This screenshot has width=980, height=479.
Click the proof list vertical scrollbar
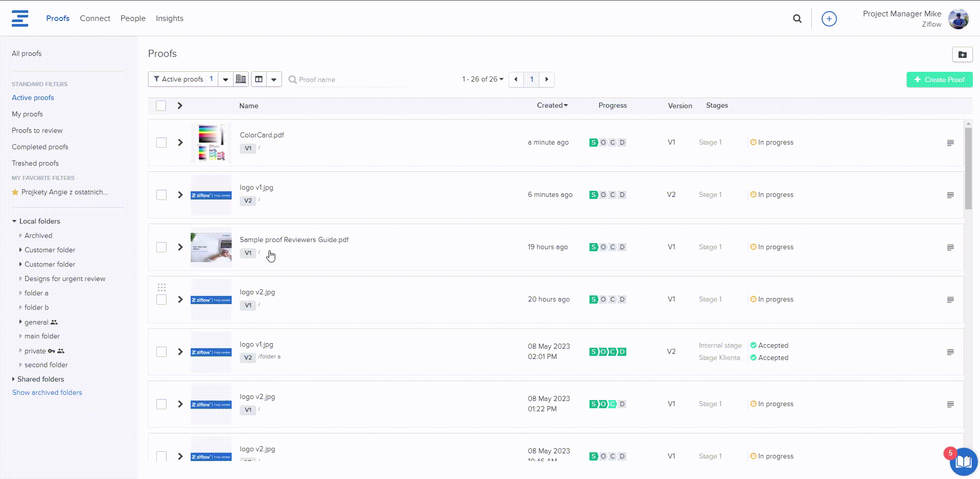(x=968, y=169)
